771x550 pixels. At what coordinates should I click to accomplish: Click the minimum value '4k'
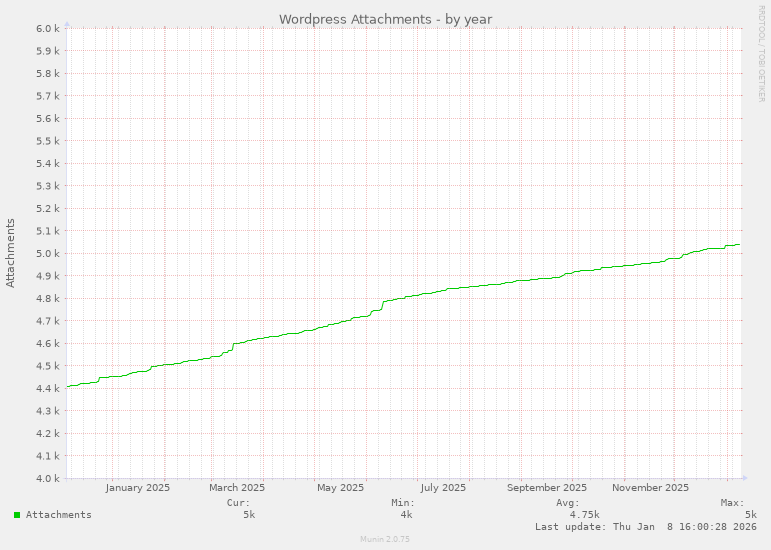(407, 515)
